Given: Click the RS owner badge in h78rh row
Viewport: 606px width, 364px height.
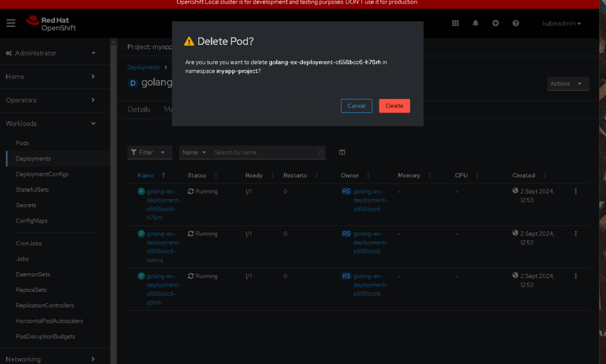Looking at the screenshot, I should [346, 191].
